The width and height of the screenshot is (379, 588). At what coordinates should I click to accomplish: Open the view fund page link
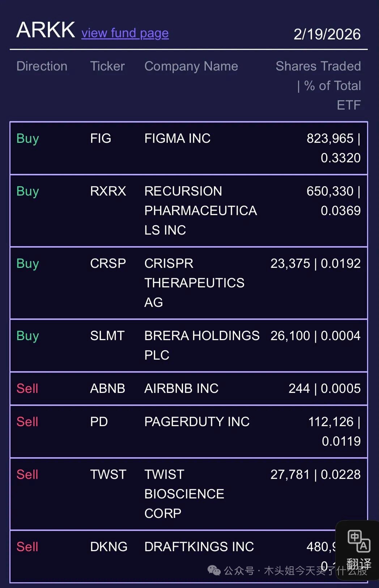pyautogui.click(x=125, y=33)
